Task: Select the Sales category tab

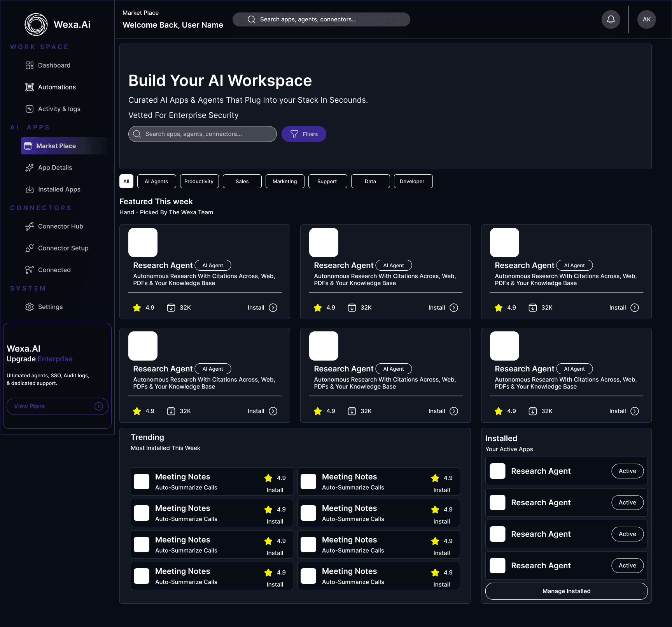Action: (x=242, y=181)
